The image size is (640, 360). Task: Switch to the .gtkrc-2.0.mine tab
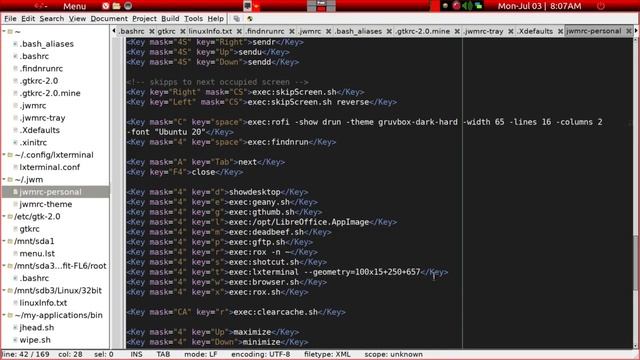(x=422, y=31)
